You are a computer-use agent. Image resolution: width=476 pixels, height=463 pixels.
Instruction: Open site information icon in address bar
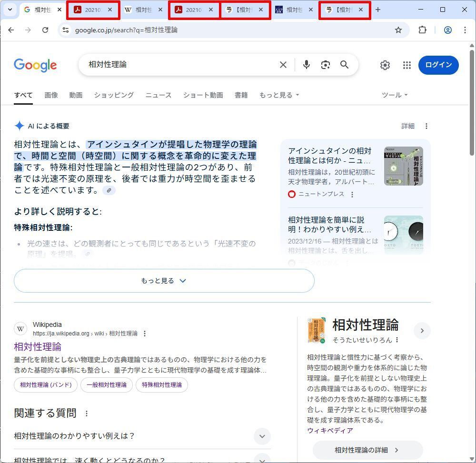[x=66, y=30]
